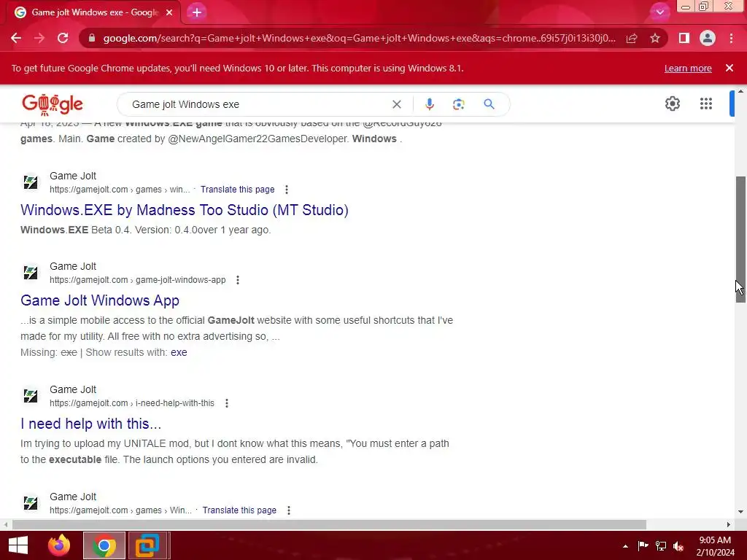Click the address bar URL

pos(359,38)
